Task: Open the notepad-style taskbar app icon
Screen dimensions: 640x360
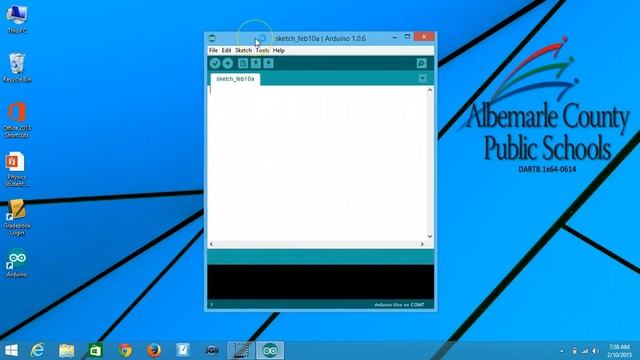Action: click(183, 350)
